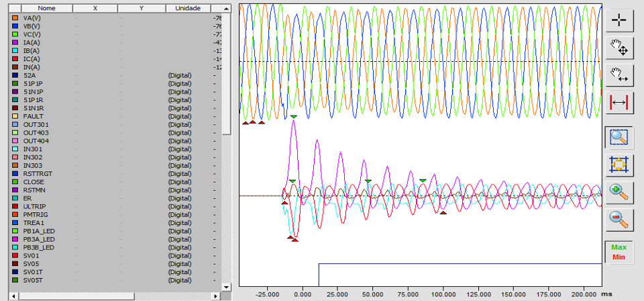Click the zoom in magnifier
Screen dimensions: 644x301
coord(619,193)
